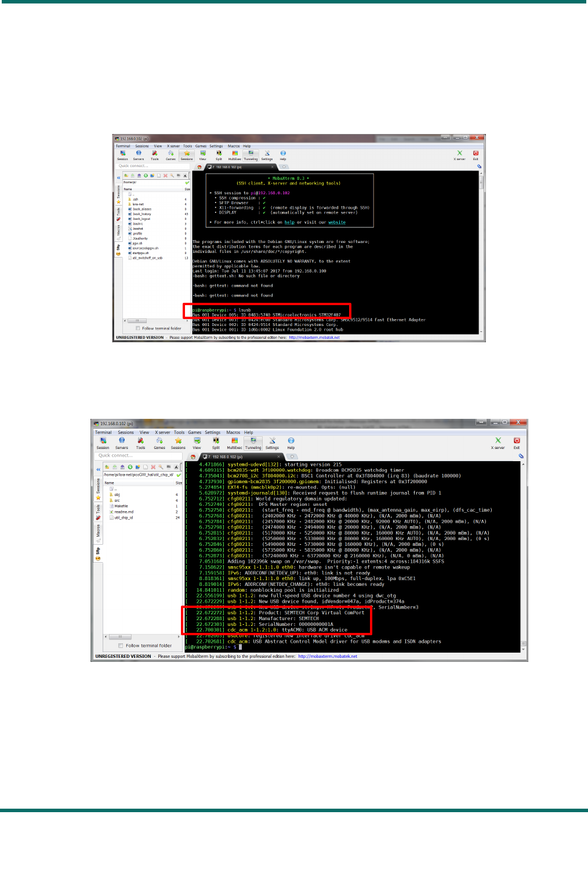Image resolution: width=588 pixels, height=869 pixels.
Task: Click the paperclip icon in dmesg window
Action: pyautogui.click(x=521, y=456)
